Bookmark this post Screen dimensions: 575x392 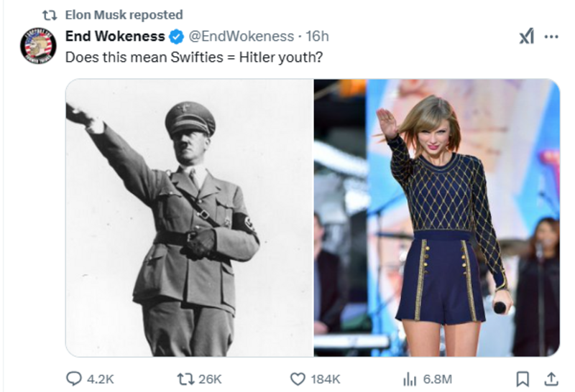[x=523, y=378]
